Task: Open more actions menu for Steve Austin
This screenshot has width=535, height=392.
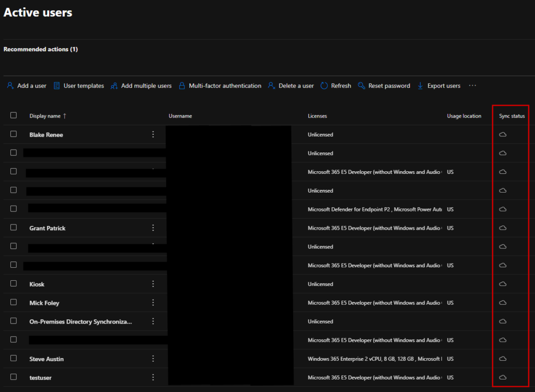Action: (153, 359)
